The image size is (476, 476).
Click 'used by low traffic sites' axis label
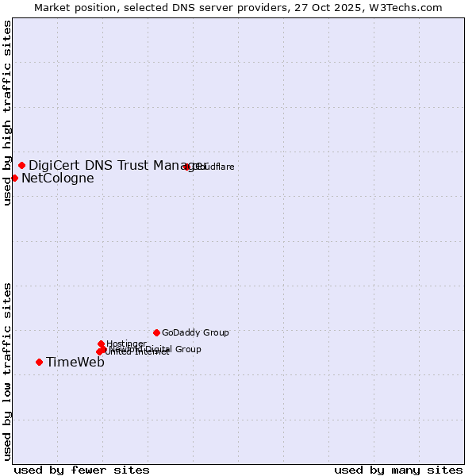pyautogui.click(x=7, y=370)
